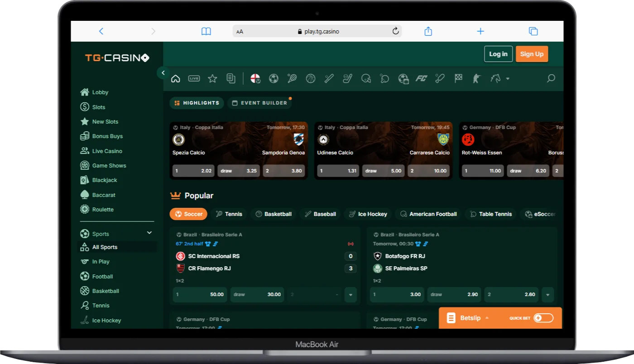Expand the Sports section chevron in sidebar
634x364 pixels.
149,233
